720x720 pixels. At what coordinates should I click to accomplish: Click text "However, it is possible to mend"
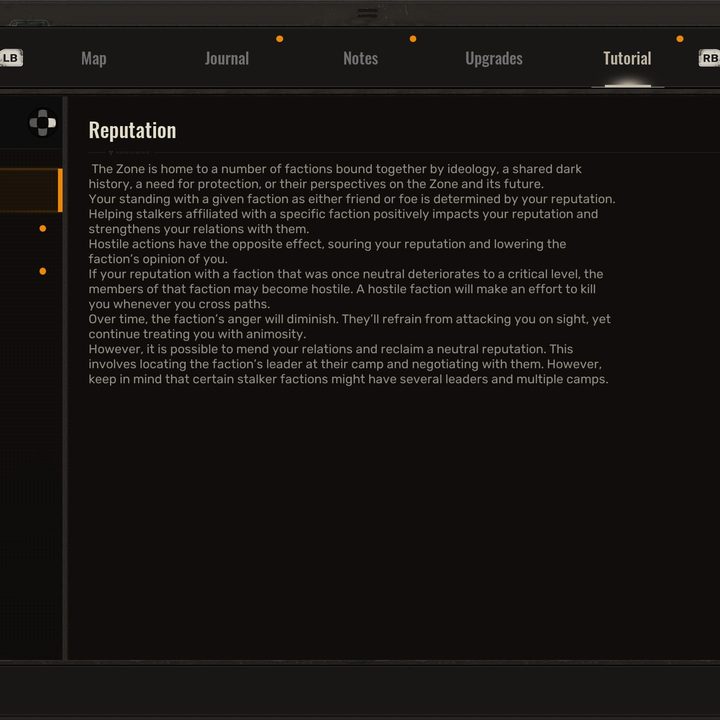point(178,349)
